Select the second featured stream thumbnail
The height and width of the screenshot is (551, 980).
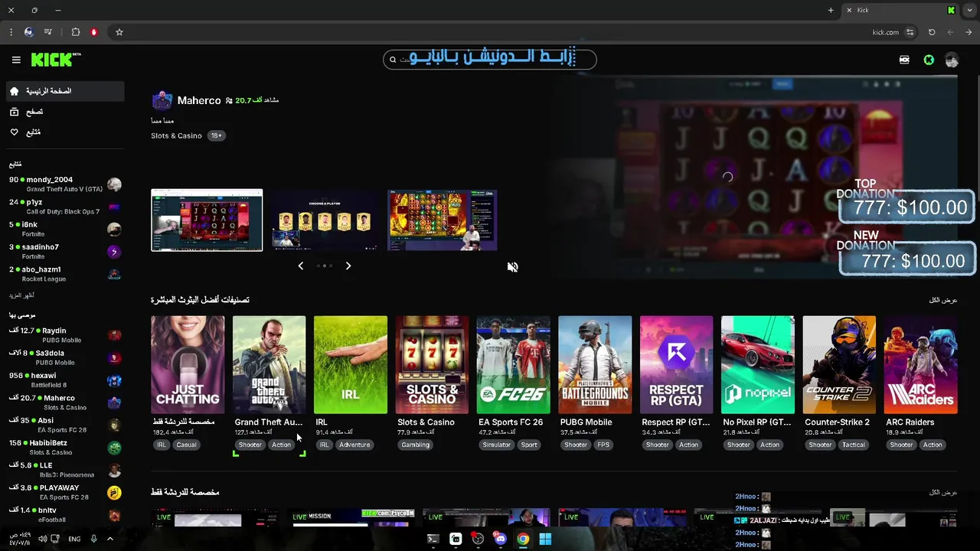325,220
